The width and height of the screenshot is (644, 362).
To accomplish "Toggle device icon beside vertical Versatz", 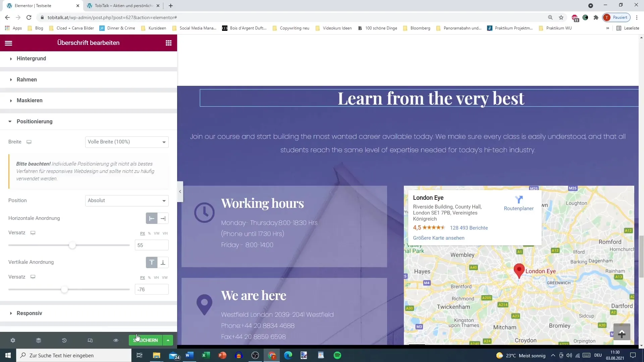I will pyautogui.click(x=33, y=277).
